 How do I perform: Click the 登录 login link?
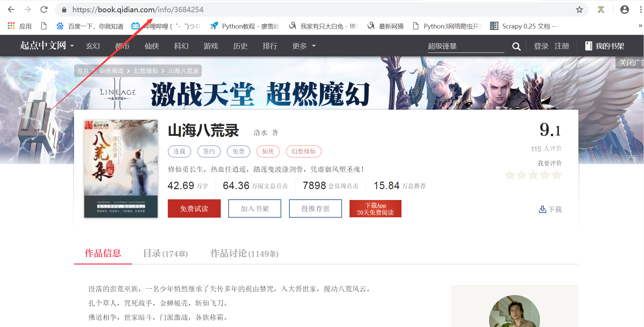click(541, 46)
